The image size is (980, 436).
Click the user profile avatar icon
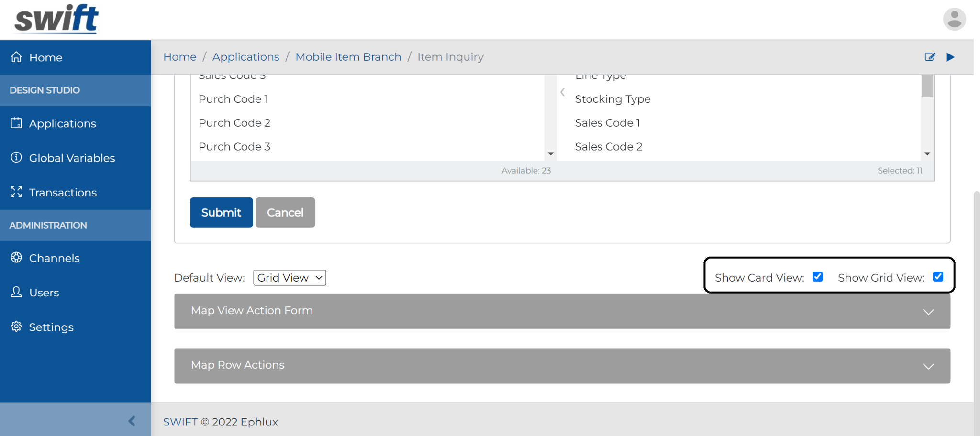click(x=954, y=19)
